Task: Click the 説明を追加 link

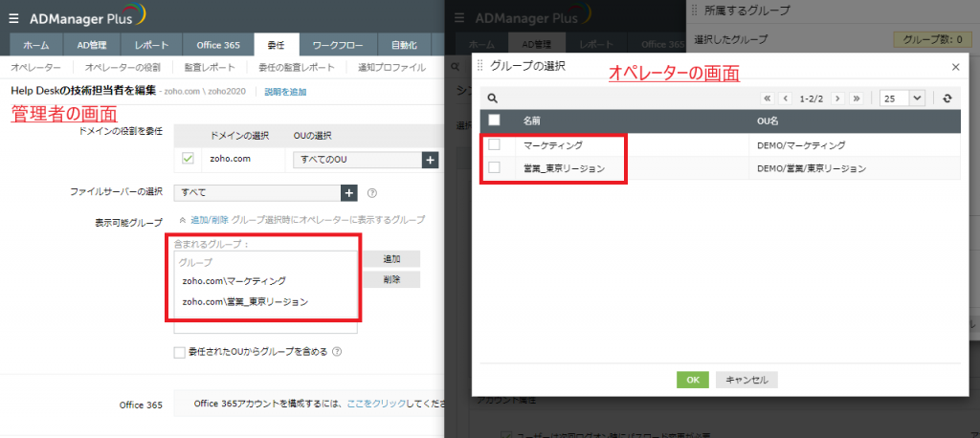Action: [x=285, y=92]
